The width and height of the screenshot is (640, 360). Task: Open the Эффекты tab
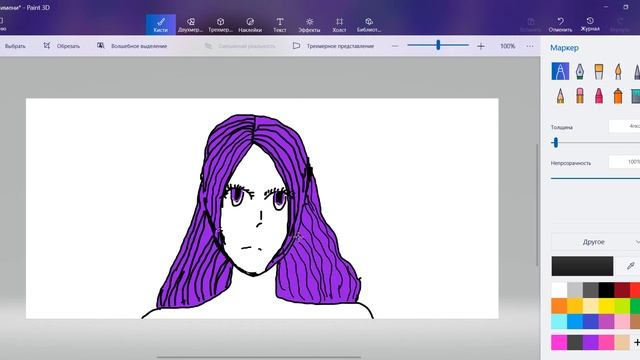309,24
